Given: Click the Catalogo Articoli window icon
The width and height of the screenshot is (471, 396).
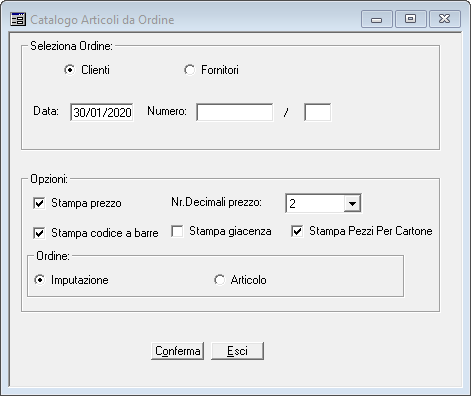Looking at the screenshot, I should (18, 19).
